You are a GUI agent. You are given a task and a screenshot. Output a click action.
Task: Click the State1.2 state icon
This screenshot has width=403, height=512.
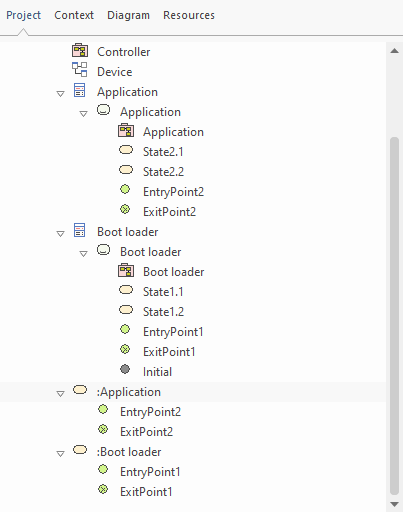(126, 310)
